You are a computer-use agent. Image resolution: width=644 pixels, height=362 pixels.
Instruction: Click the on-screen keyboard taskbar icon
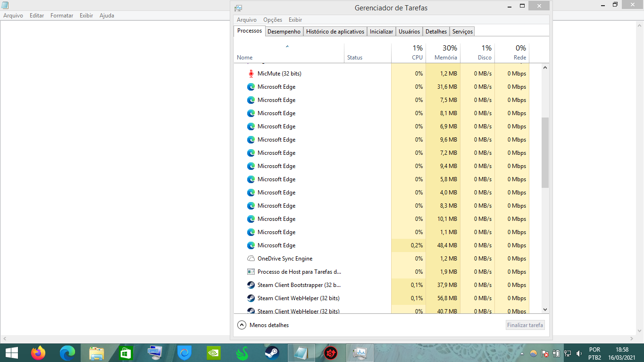155,353
